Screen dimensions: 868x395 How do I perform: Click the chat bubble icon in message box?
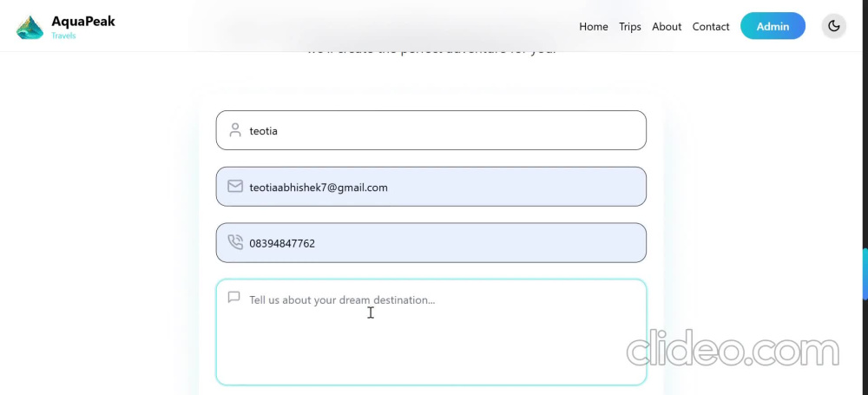point(234,298)
